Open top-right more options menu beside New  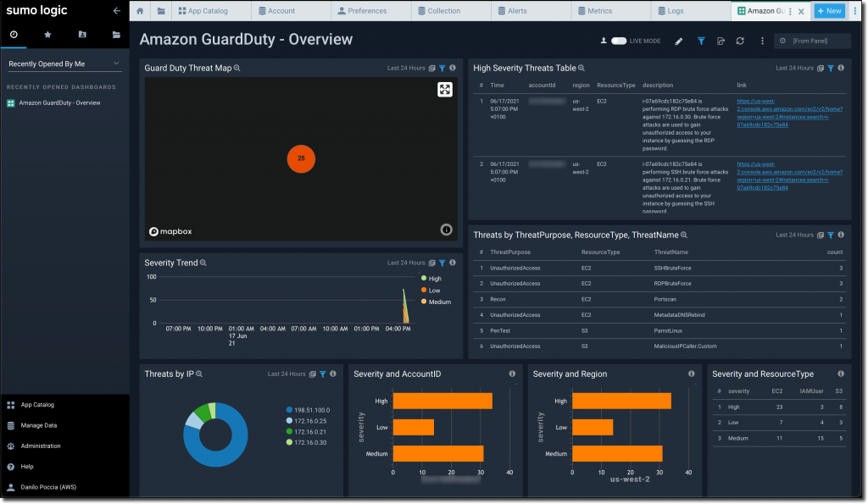point(854,10)
